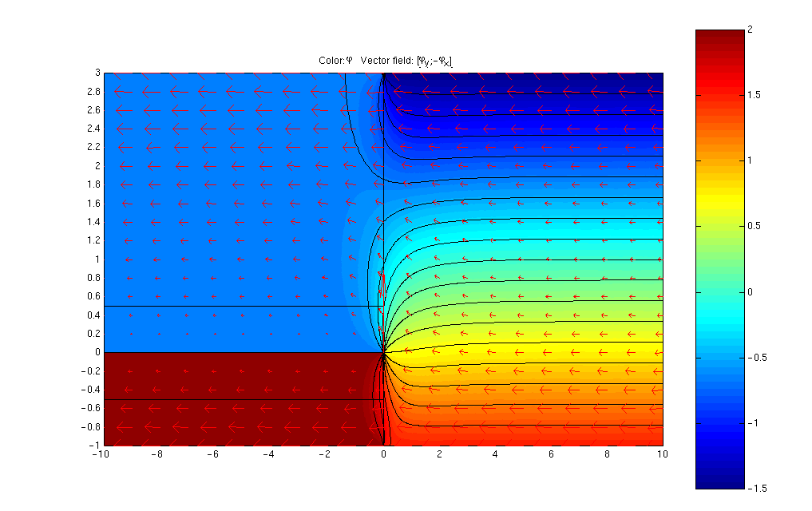The height and width of the screenshot is (511, 812).
Task: Click the y-axis tick label 1.6
Action: [93, 204]
